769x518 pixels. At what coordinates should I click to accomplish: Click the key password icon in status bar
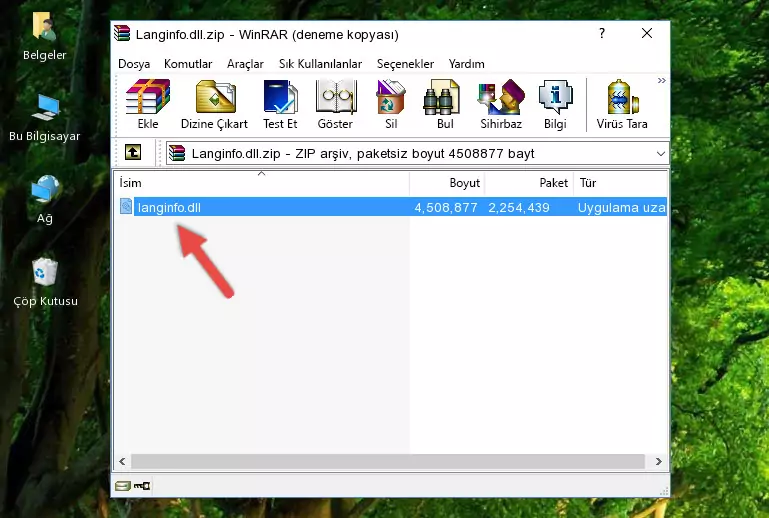click(142, 486)
